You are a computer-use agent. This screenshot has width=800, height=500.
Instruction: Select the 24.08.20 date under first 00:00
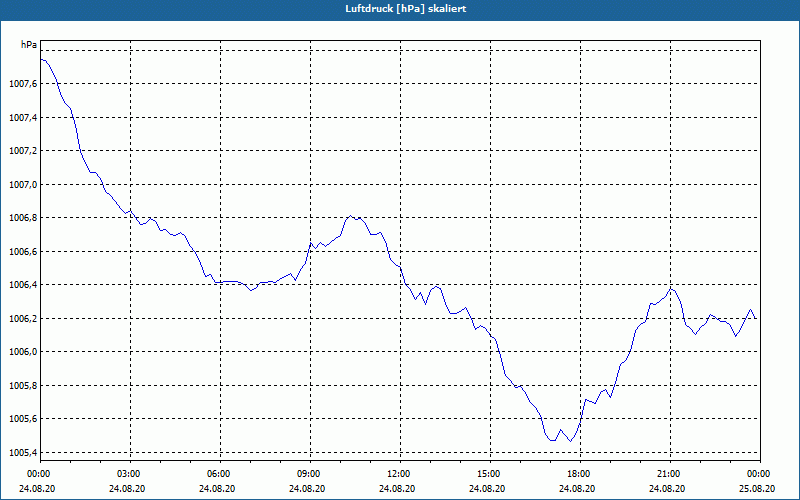(x=37, y=488)
